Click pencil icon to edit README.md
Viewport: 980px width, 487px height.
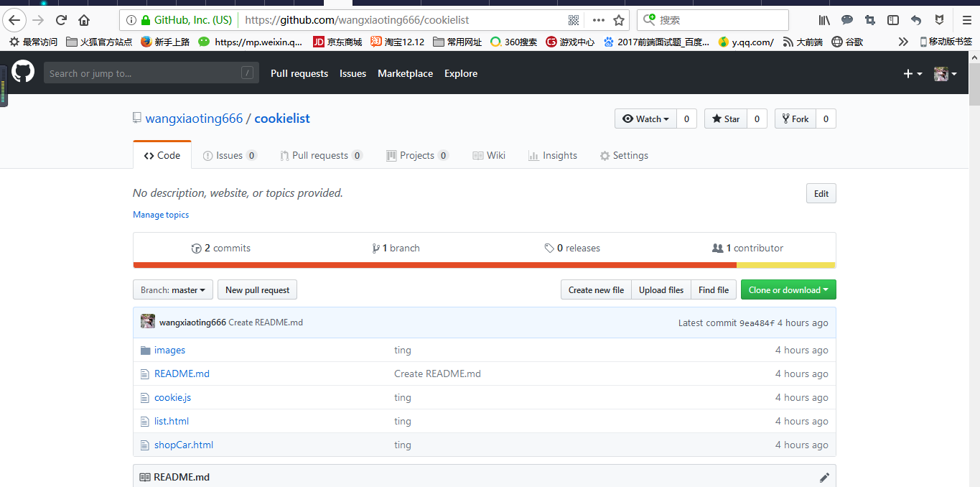pos(824,477)
